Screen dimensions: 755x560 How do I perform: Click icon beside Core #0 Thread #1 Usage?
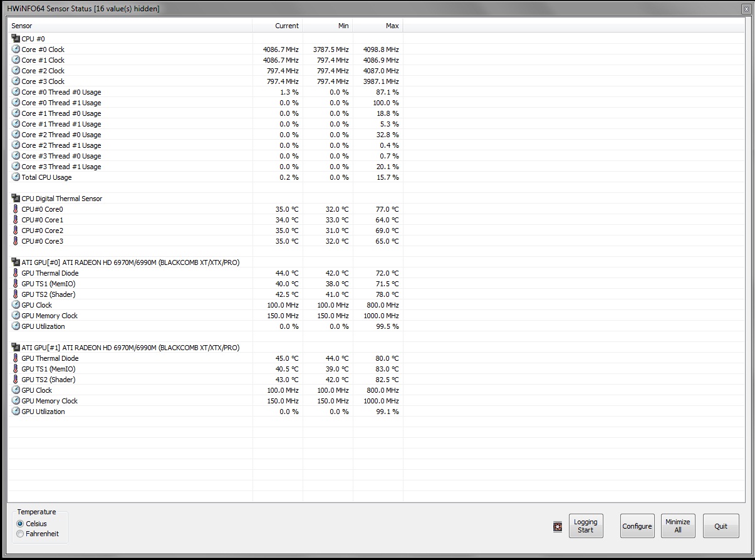tap(16, 103)
